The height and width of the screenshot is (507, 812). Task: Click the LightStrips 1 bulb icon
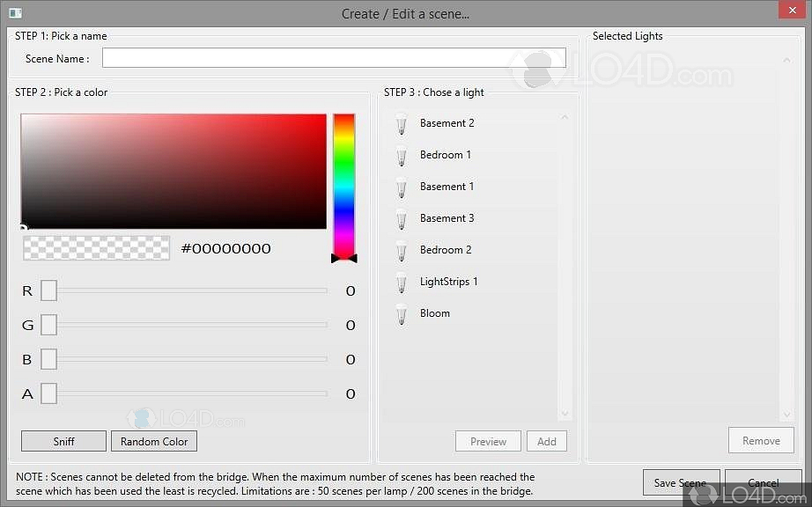click(402, 283)
